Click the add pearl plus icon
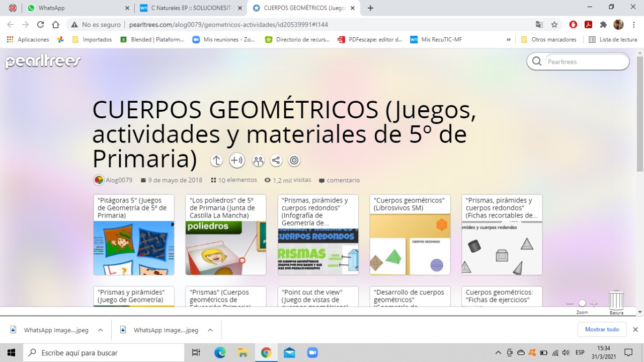Screen dimensions: 644x362 pos(236,161)
